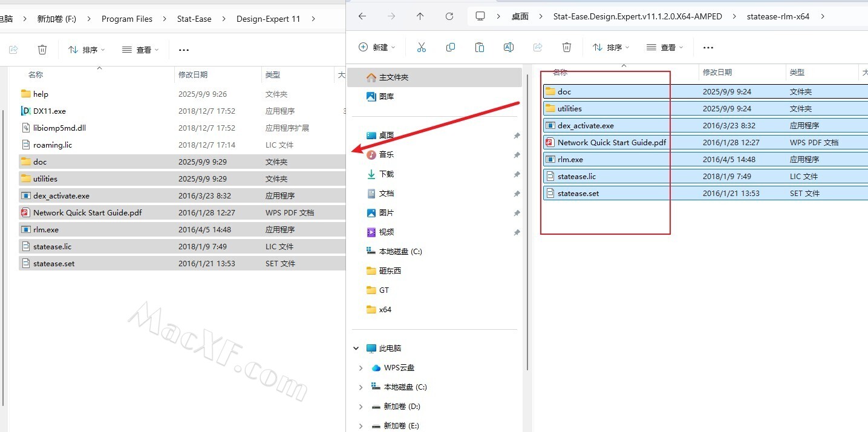The image size is (868, 432).
Task: Click the Share icon in left window toolbar
Action: [13, 50]
